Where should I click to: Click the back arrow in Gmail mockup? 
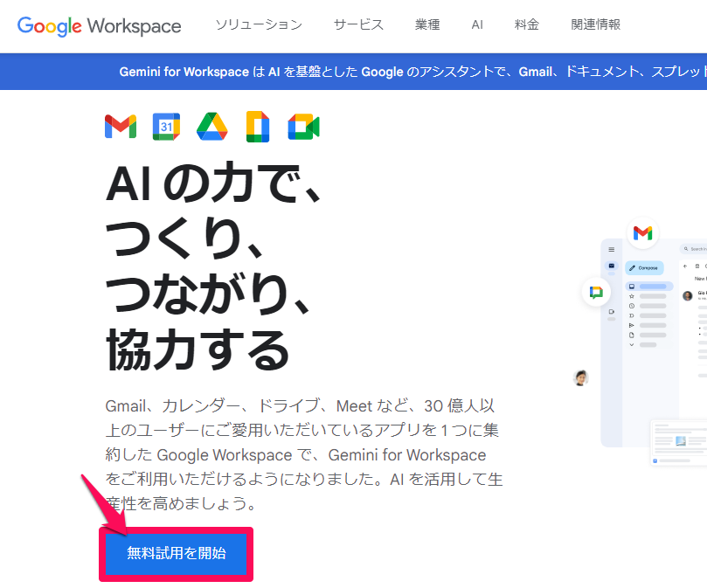tap(685, 266)
